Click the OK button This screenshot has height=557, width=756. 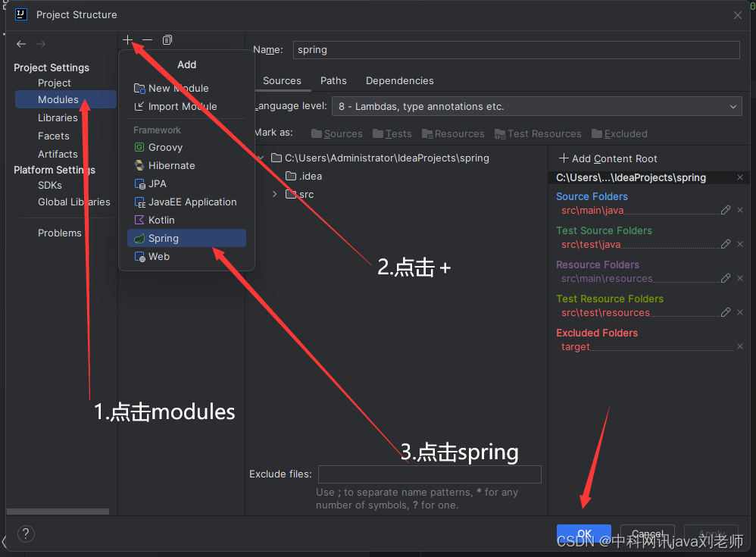click(583, 534)
